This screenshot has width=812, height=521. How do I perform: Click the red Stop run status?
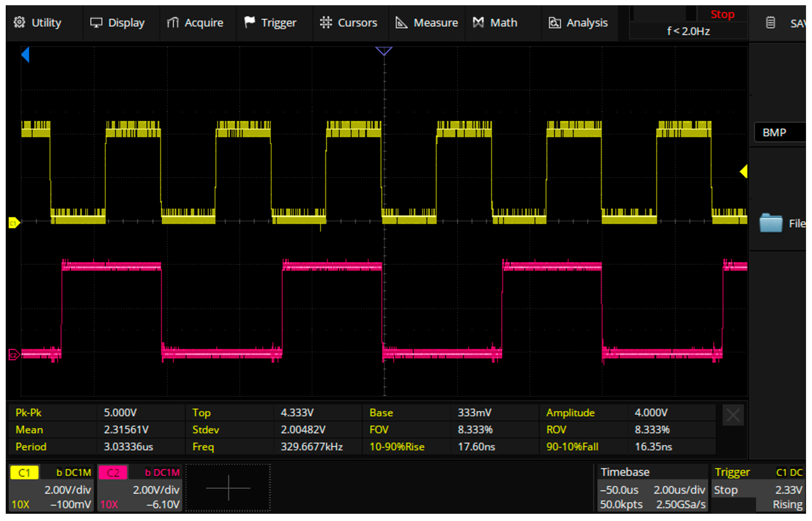click(722, 14)
